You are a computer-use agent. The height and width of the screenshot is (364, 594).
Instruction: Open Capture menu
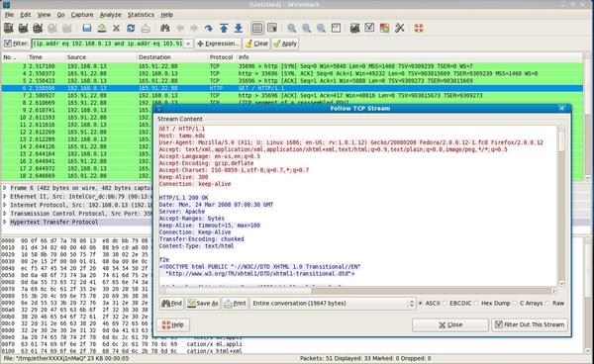[x=82, y=15]
